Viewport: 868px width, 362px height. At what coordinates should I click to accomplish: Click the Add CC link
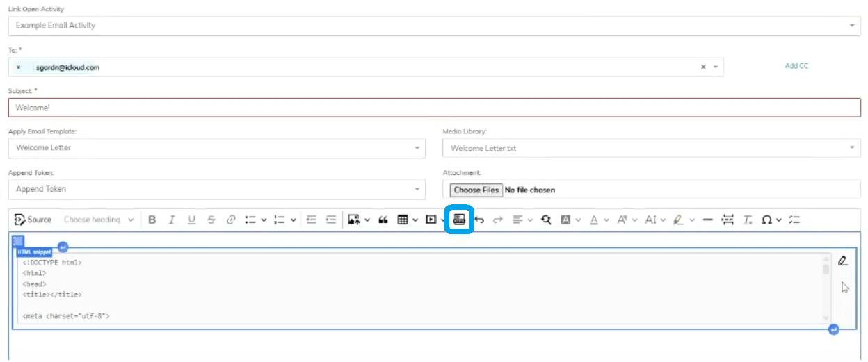(796, 66)
